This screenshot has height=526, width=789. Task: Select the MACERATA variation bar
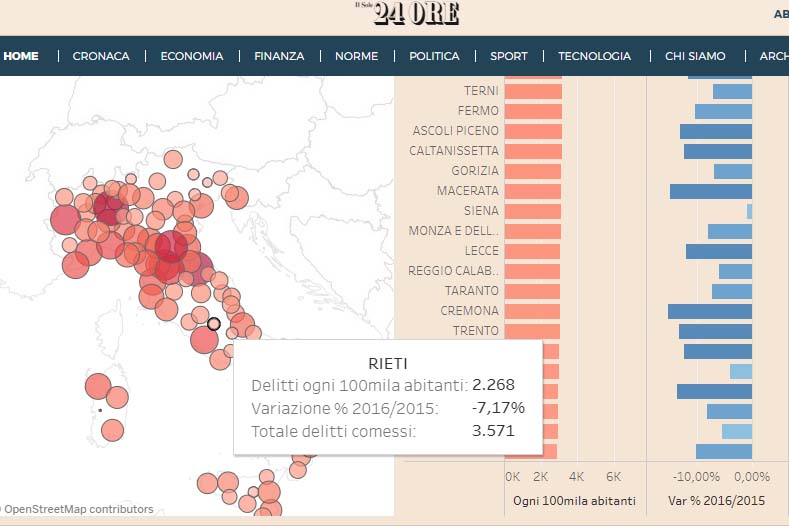(710, 191)
